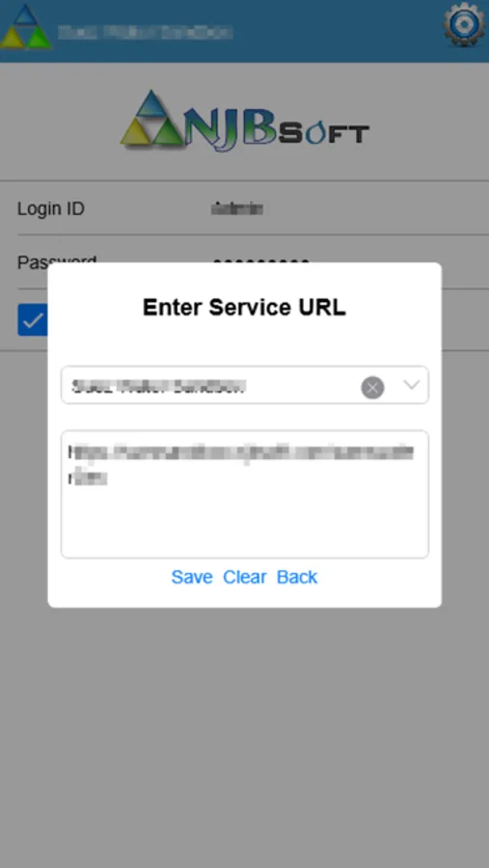
Task: Click the NJBSoft triangles emblem in center
Action: tap(151, 118)
